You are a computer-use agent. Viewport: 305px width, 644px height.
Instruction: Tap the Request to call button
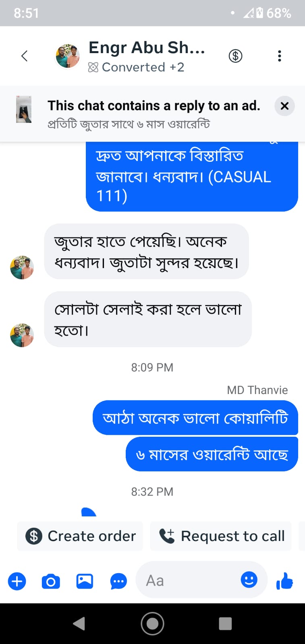pyautogui.click(x=221, y=536)
